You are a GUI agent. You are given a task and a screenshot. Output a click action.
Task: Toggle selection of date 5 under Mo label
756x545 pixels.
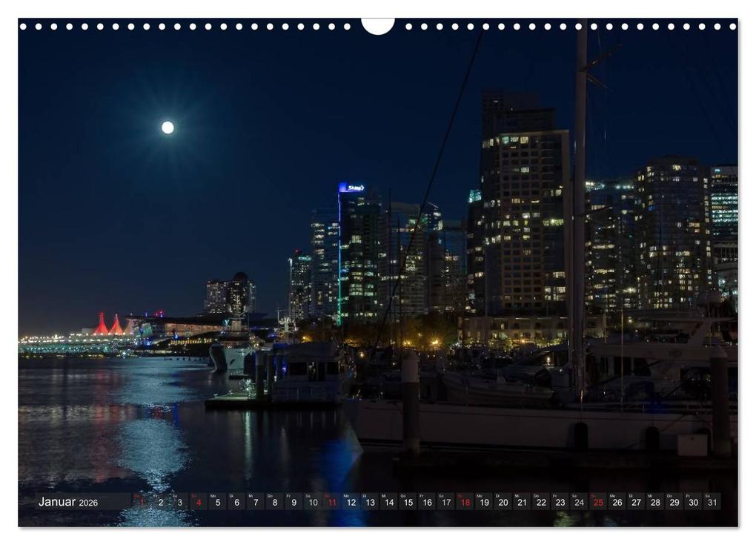(218, 502)
